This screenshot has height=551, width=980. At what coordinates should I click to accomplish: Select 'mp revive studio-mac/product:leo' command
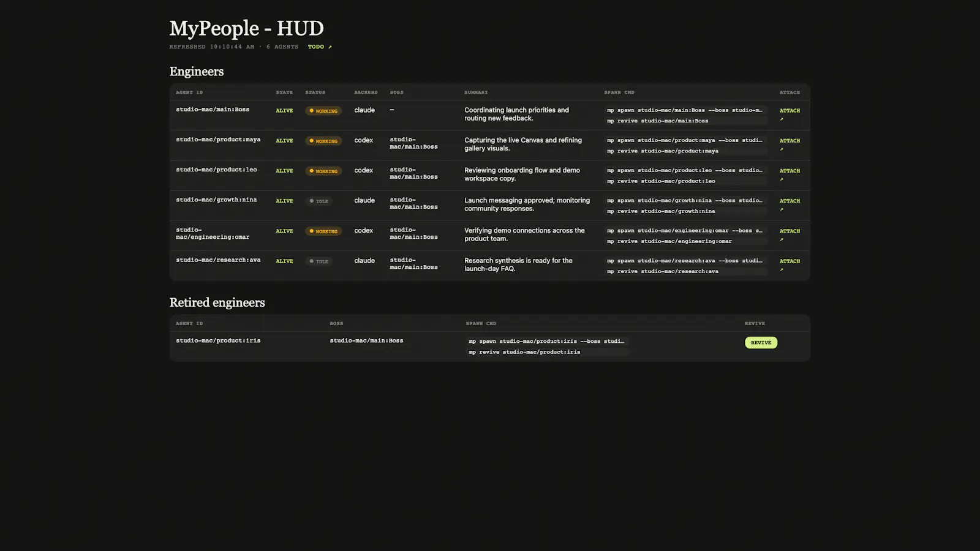pos(685,181)
